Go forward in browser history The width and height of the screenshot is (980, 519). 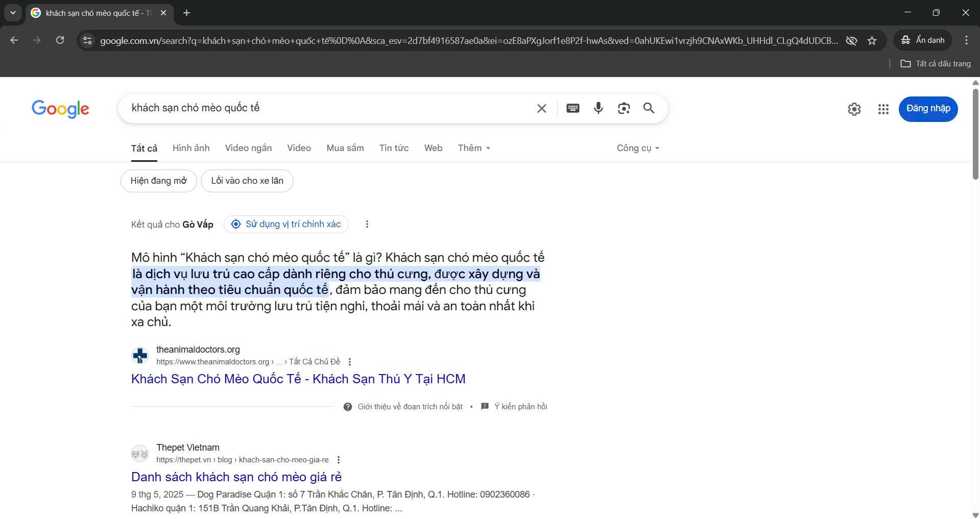click(37, 40)
